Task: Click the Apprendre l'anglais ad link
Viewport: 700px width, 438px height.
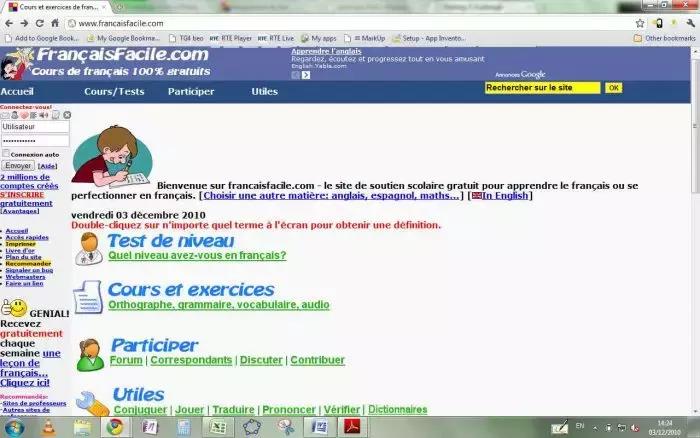Action: coord(326,51)
